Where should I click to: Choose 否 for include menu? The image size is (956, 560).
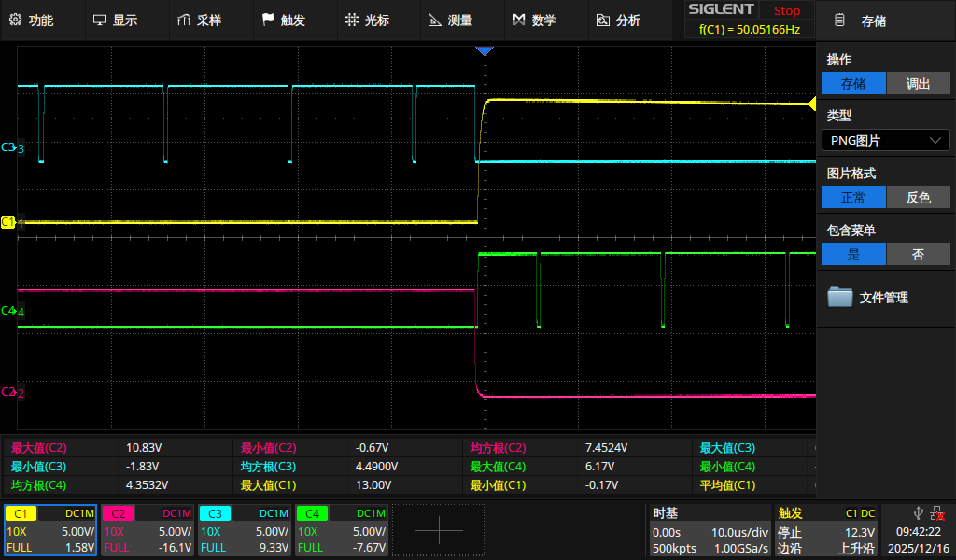[918, 254]
